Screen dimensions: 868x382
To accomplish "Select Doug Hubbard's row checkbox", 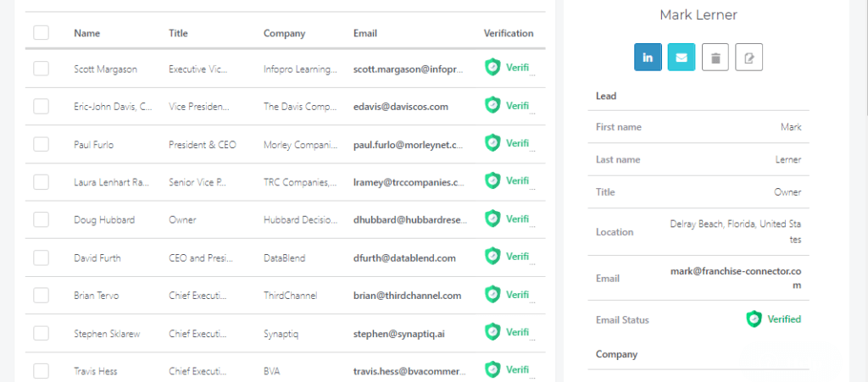I will [41, 219].
